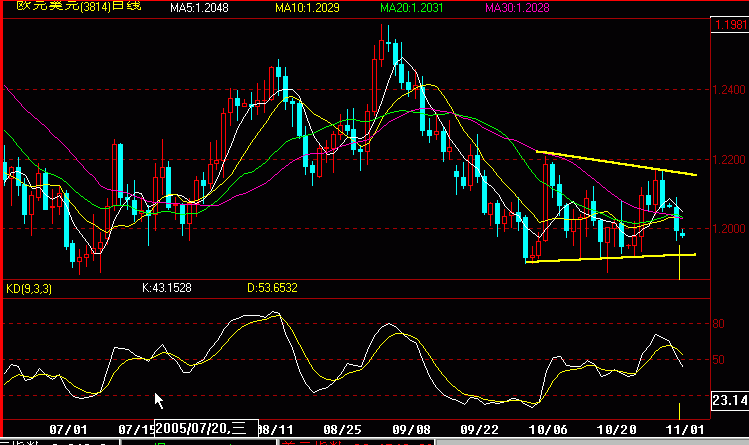Select the 07/01 date axis label
749x445 pixels.
pos(68,429)
